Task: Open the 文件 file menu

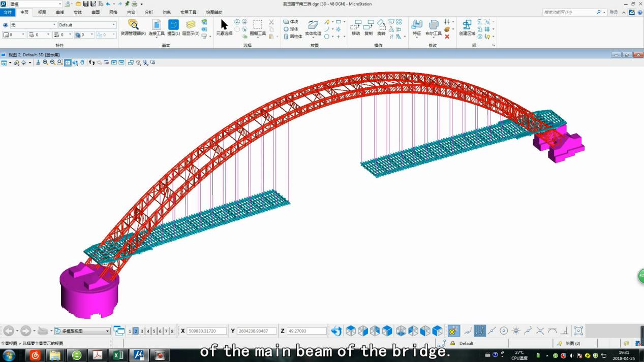Action: point(8,12)
